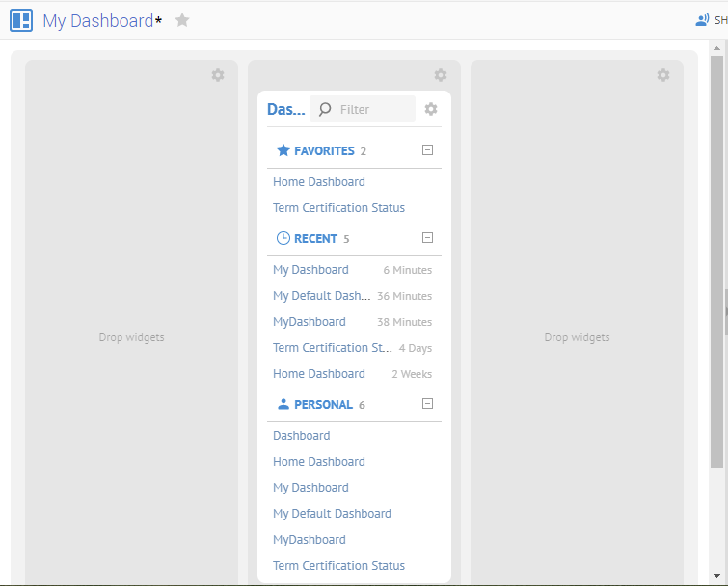728x586 pixels.
Task: Open the dashboards widget gear menu
Action: [431, 109]
